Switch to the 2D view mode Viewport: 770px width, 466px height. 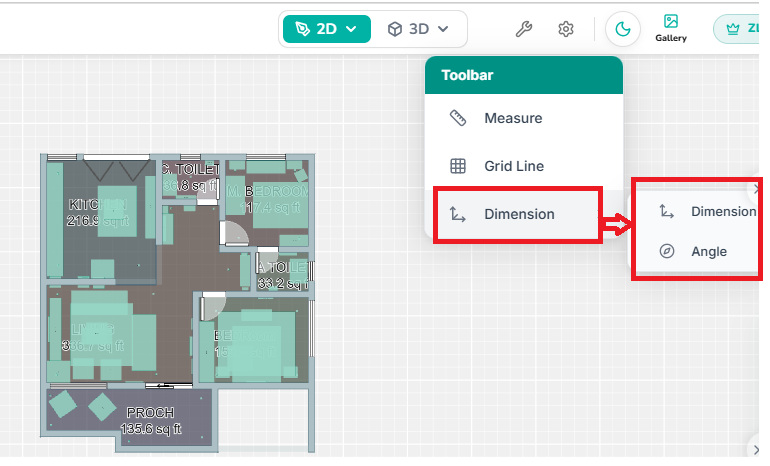pyautogui.click(x=327, y=29)
